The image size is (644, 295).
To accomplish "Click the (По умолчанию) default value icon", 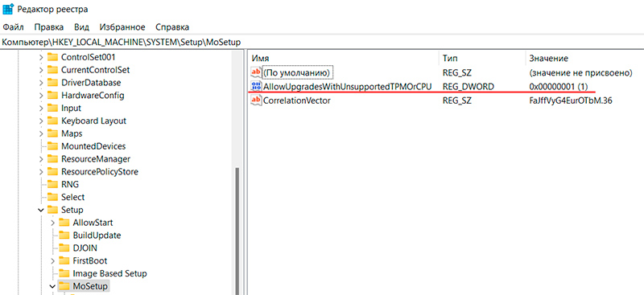I will tap(256, 72).
